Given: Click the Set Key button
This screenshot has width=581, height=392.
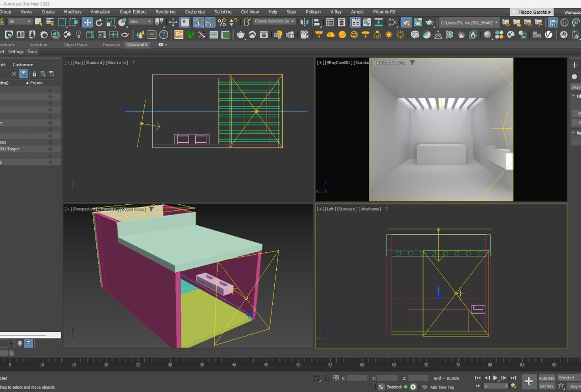Looking at the screenshot, I should click(x=546, y=386).
